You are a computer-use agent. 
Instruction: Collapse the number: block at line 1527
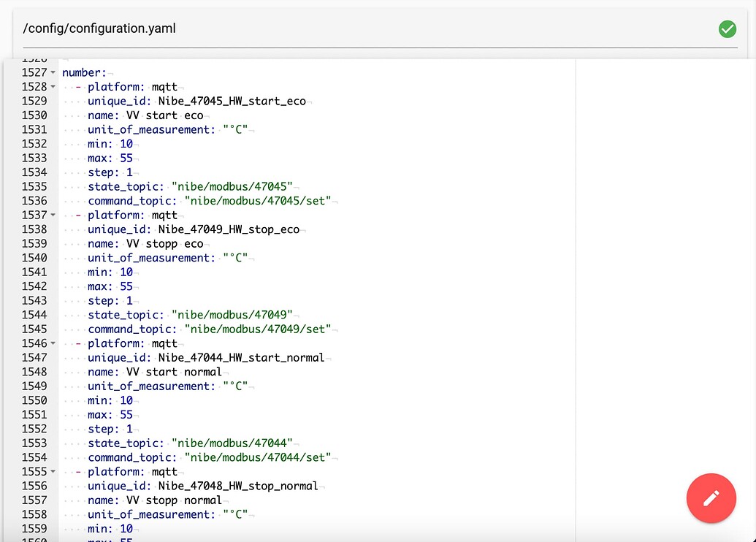54,72
